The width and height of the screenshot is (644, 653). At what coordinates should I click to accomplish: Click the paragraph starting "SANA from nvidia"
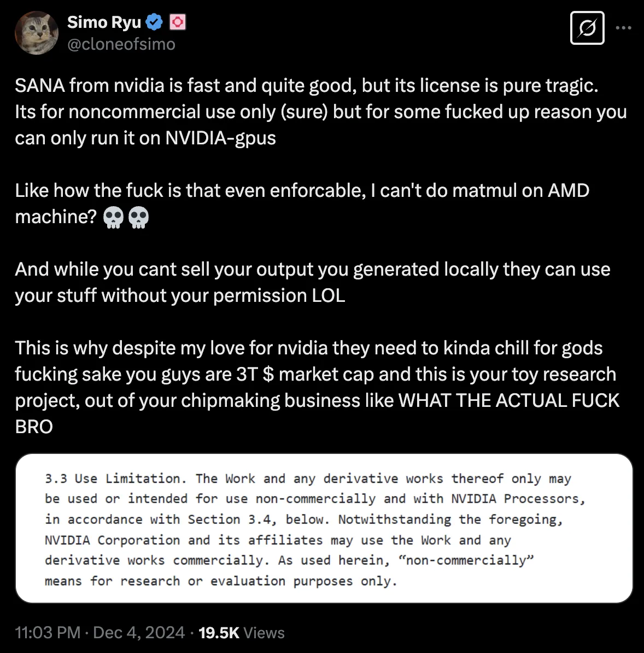pyautogui.click(x=306, y=112)
